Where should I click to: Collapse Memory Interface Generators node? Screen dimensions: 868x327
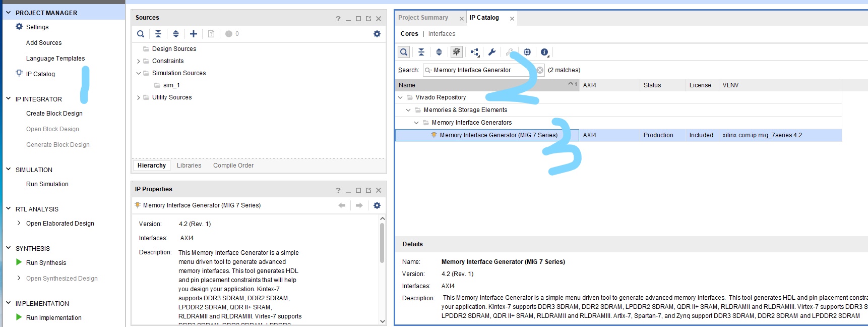[416, 123]
